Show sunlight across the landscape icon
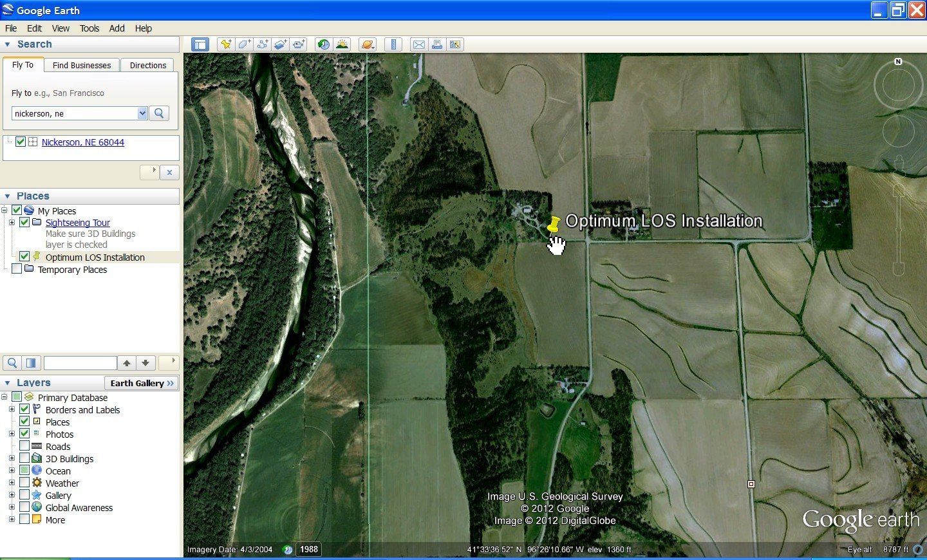 coord(342,44)
